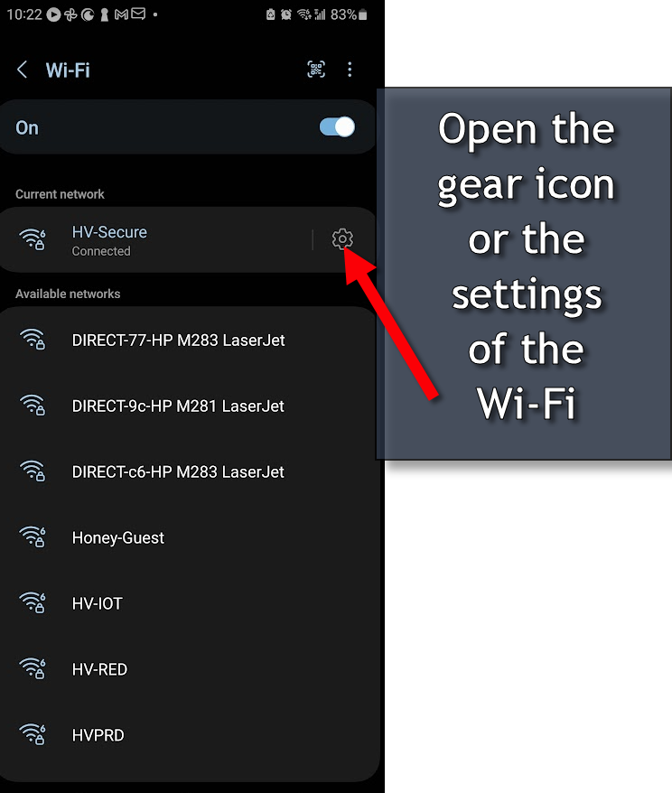Choose the DIRECT-c6-HP M283 LaserJet network

click(190, 471)
